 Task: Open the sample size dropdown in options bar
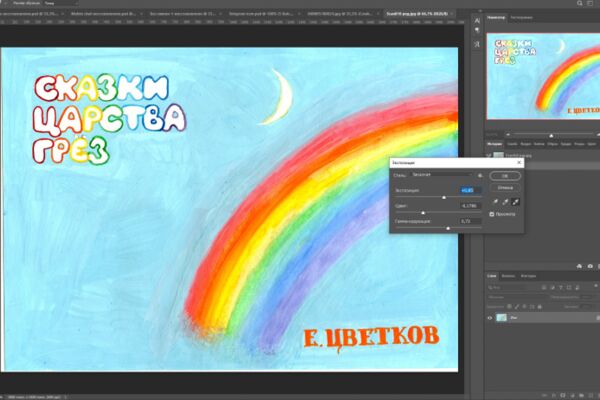(60, 3)
